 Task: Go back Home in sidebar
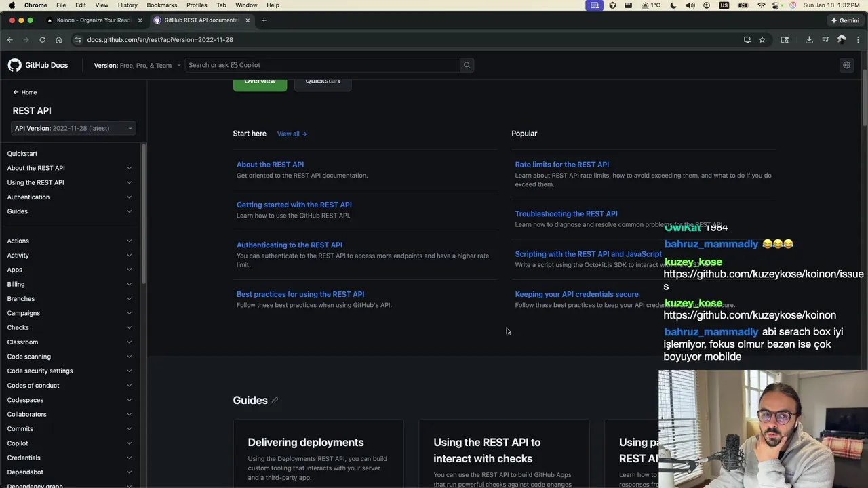point(25,93)
